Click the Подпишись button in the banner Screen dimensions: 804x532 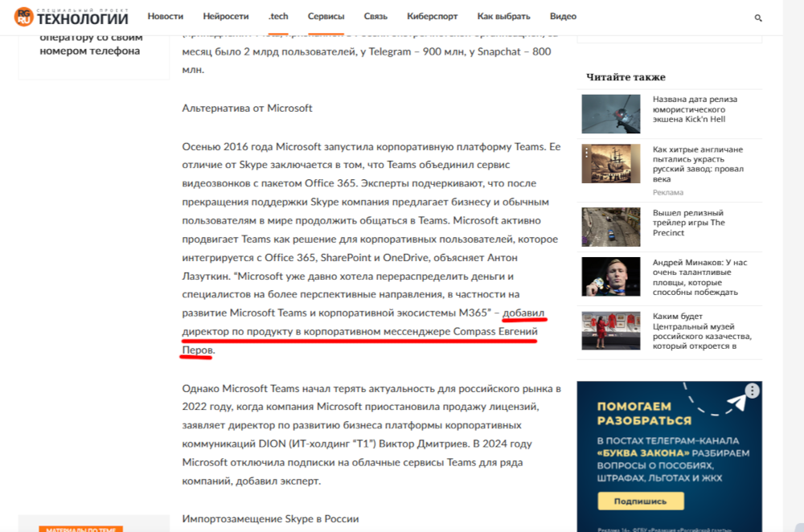coord(641,501)
